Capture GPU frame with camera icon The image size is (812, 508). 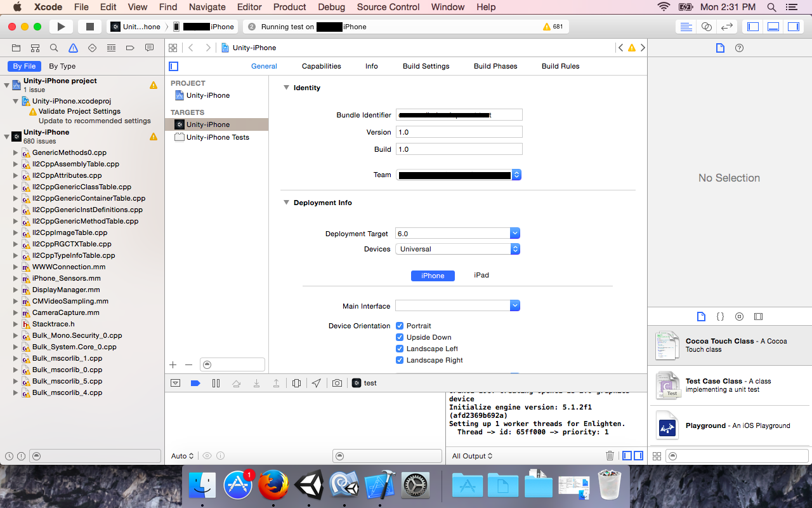point(337,383)
